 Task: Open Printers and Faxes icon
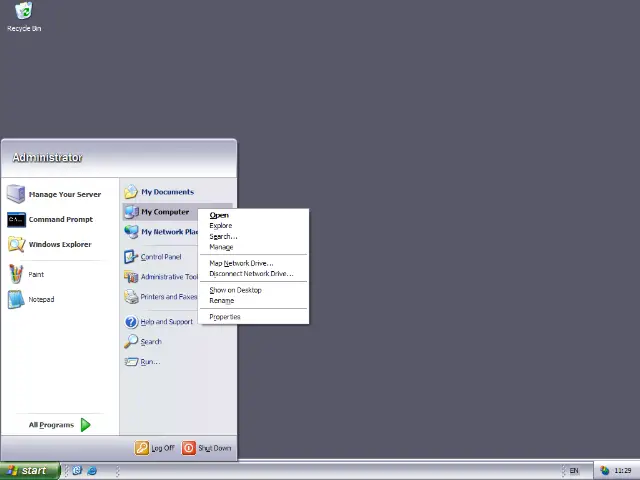pyautogui.click(x=131, y=297)
